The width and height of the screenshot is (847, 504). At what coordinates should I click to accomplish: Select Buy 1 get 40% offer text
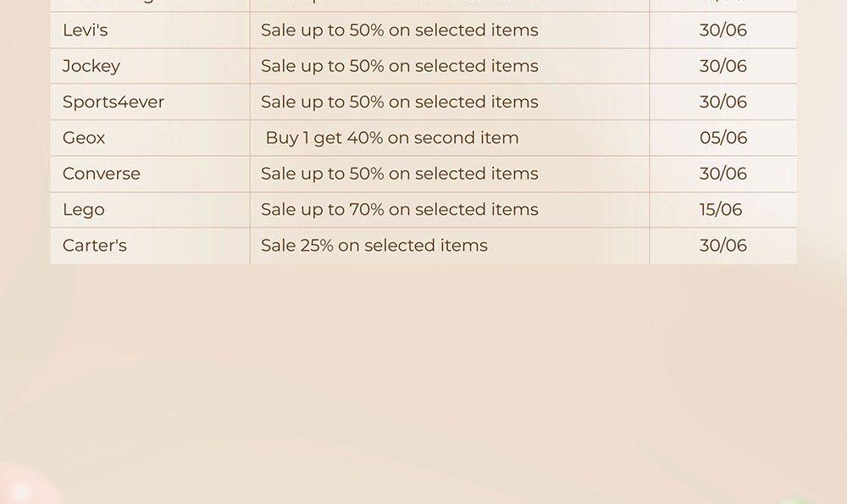[392, 138]
